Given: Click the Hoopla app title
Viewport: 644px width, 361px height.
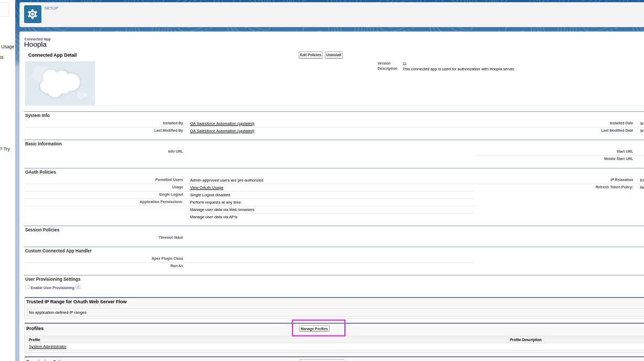Looking at the screenshot, I should tap(35, 45).
